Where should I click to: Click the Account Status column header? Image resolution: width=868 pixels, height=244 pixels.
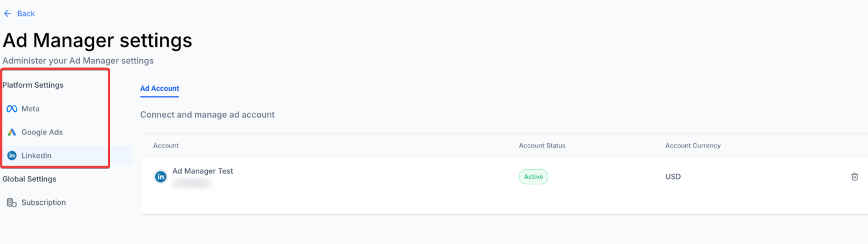click(x=542, y=146)
